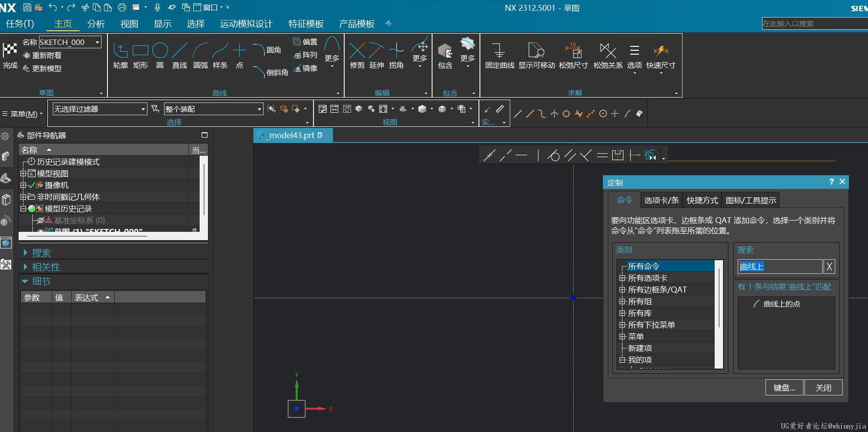This screenshot has width=868, height=432.
Task: Click the Fixed Curve (固定曲线) icon
Action: (499, 51)
